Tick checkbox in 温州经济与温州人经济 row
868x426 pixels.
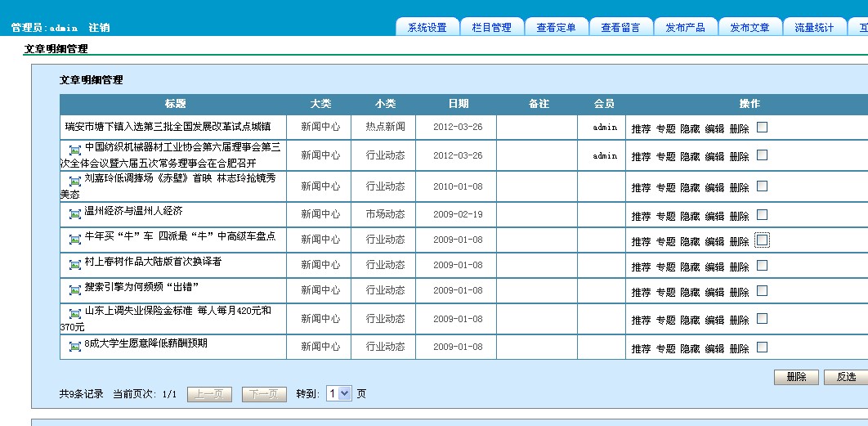[x=762, y=215]
